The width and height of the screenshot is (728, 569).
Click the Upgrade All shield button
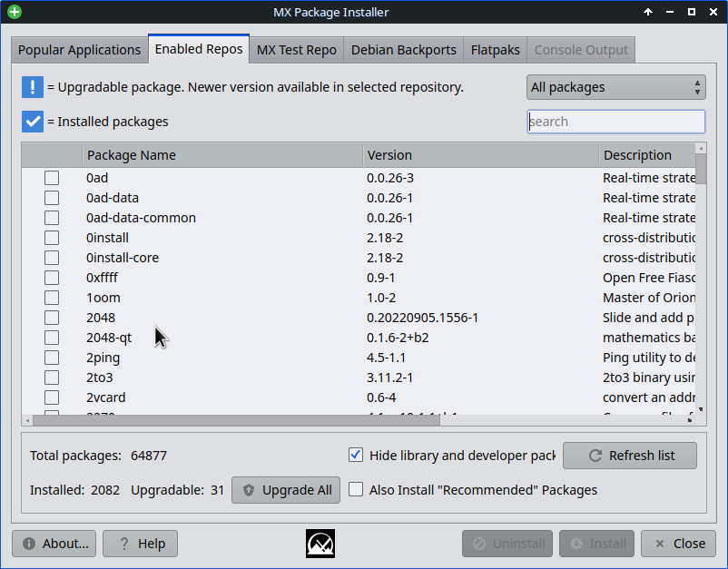(x=287, y=490)
